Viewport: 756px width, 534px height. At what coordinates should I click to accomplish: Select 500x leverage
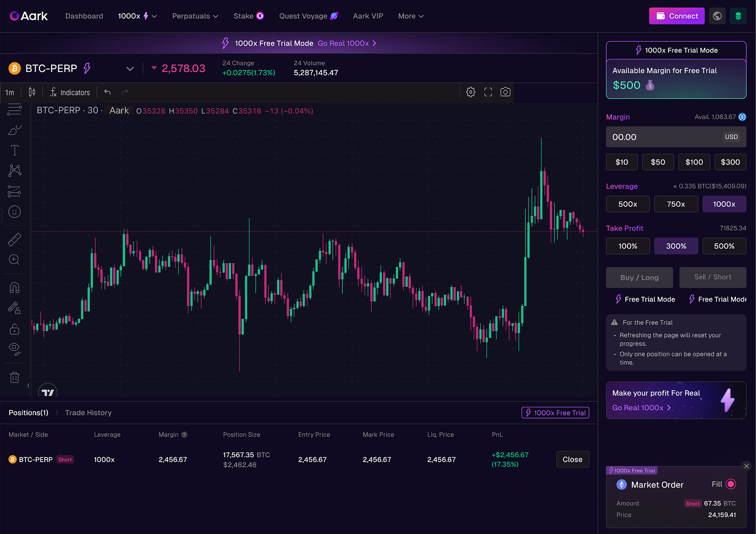coord(627,204)
